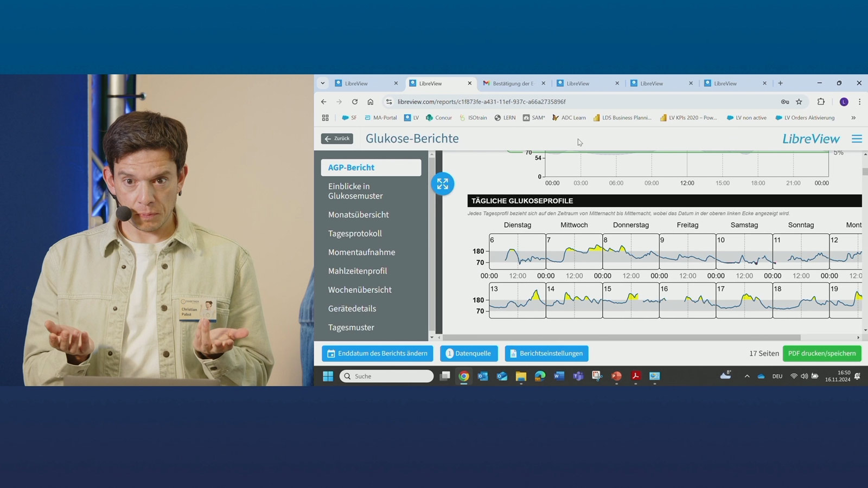Click Enddatum des Berichts ändern
868x488 pixels.
377,354
